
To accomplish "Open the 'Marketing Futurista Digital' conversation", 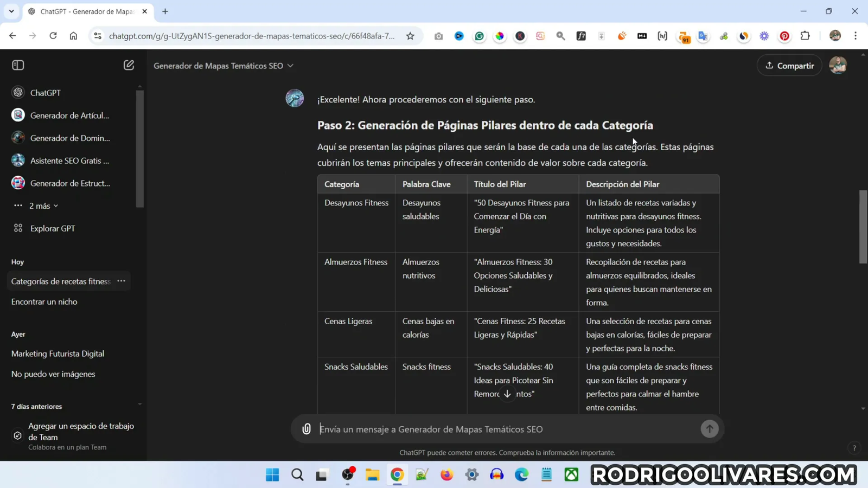I will (x=58, y=354).
